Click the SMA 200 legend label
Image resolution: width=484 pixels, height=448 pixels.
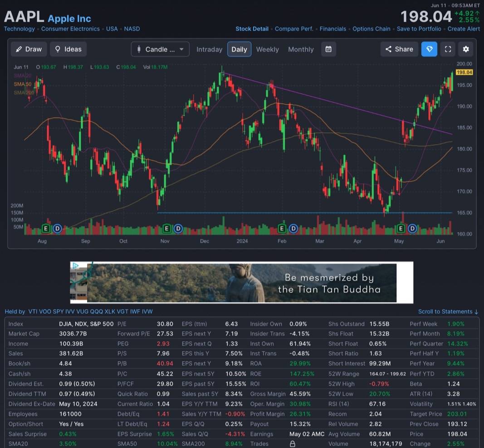[24, 93]
